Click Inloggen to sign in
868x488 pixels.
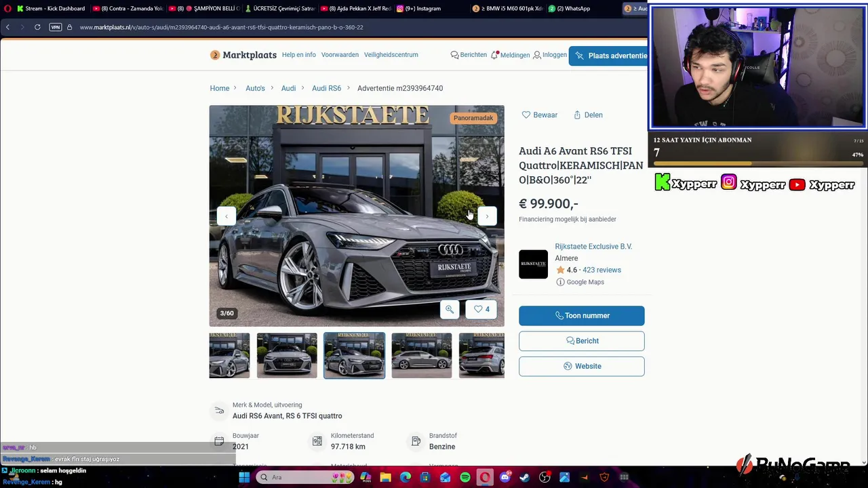pyautogui.click(x=550, y=55)
